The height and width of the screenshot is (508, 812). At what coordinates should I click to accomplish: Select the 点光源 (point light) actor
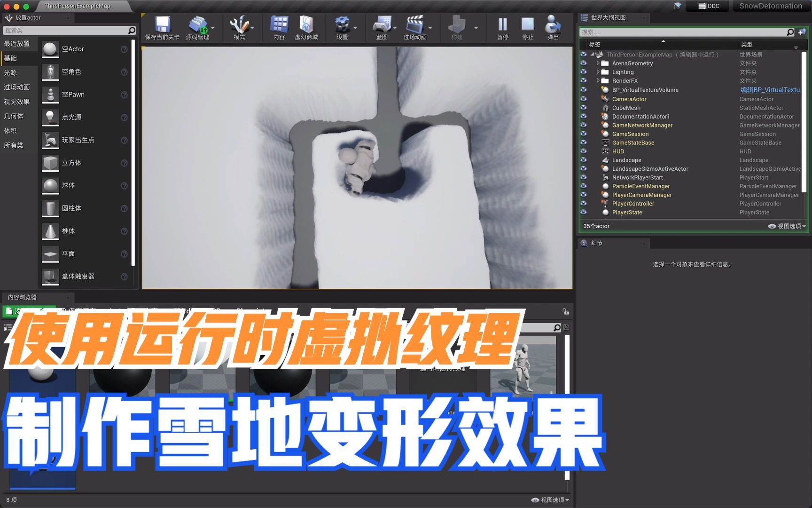(x=50, y=117)
